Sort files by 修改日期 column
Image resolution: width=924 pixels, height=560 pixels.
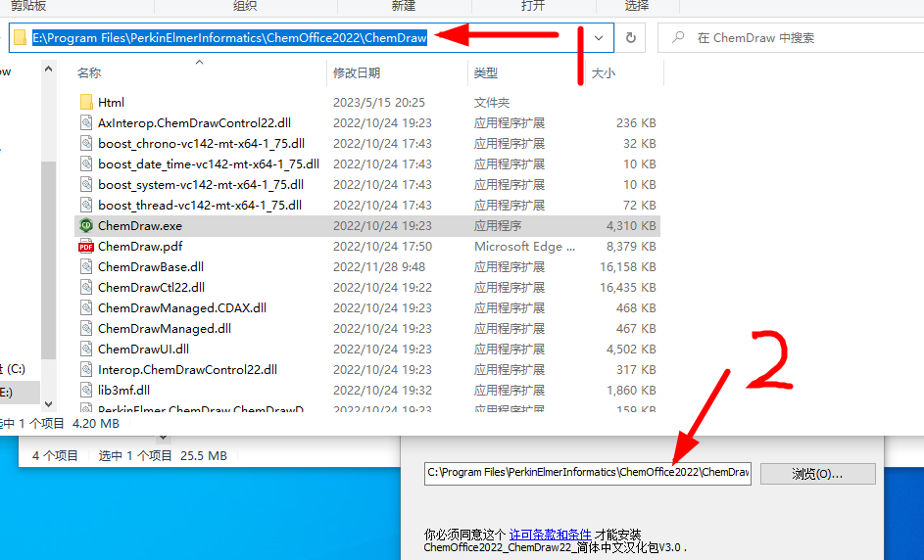357,73
